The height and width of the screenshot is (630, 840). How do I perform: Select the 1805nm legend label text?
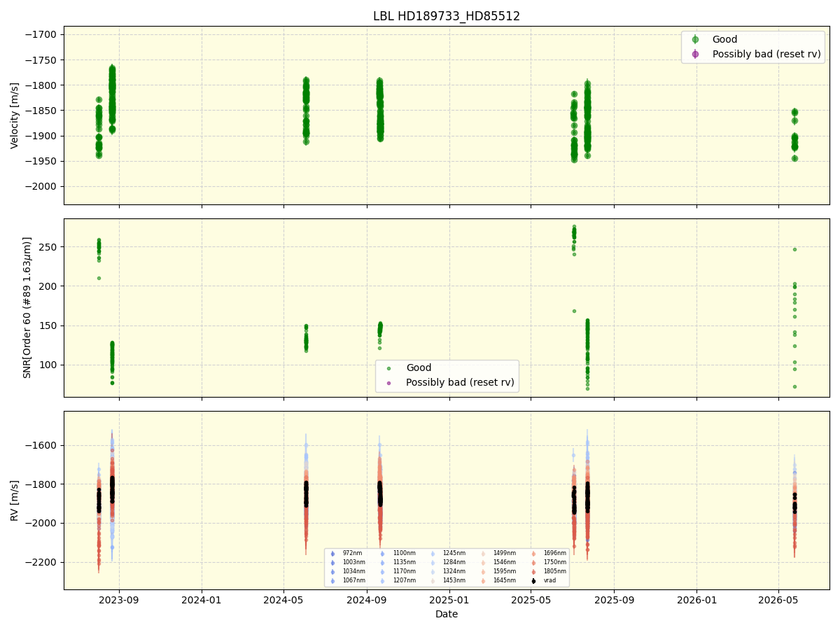pos(555,571)
